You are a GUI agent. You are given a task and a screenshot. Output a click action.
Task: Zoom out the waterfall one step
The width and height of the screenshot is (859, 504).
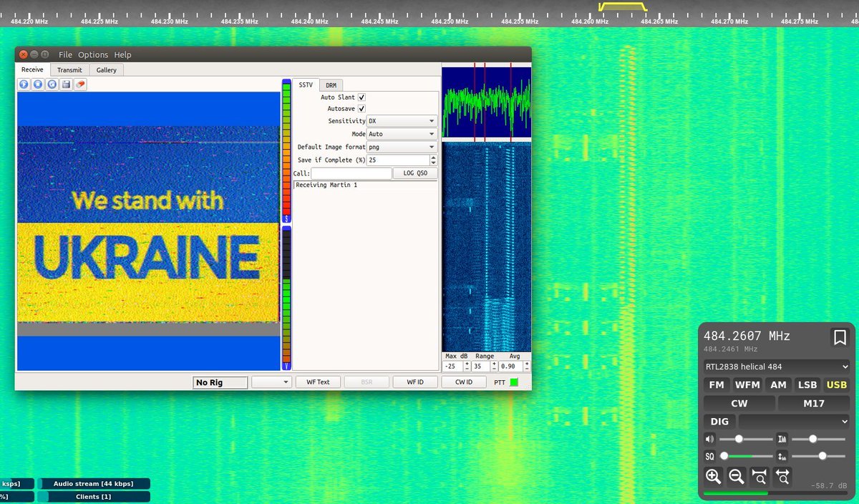click(x=736, y=477)
